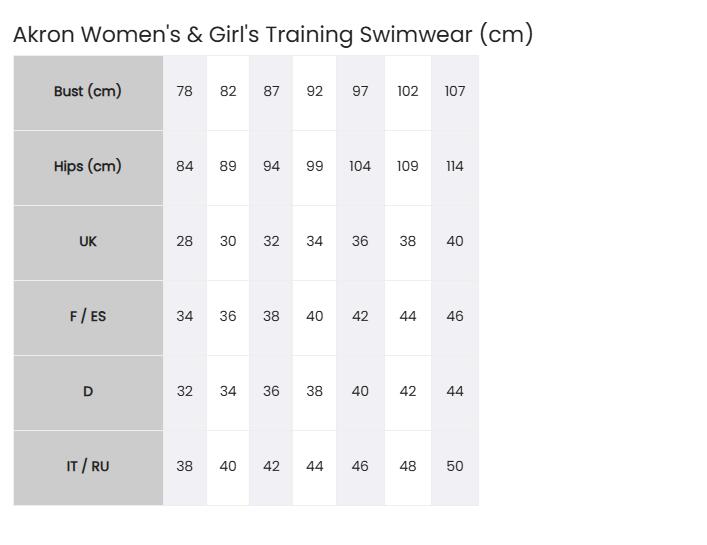Screen dimensions: 707x545
Task: Select IT / RU size 50 cell
Action: pos(455,467)
